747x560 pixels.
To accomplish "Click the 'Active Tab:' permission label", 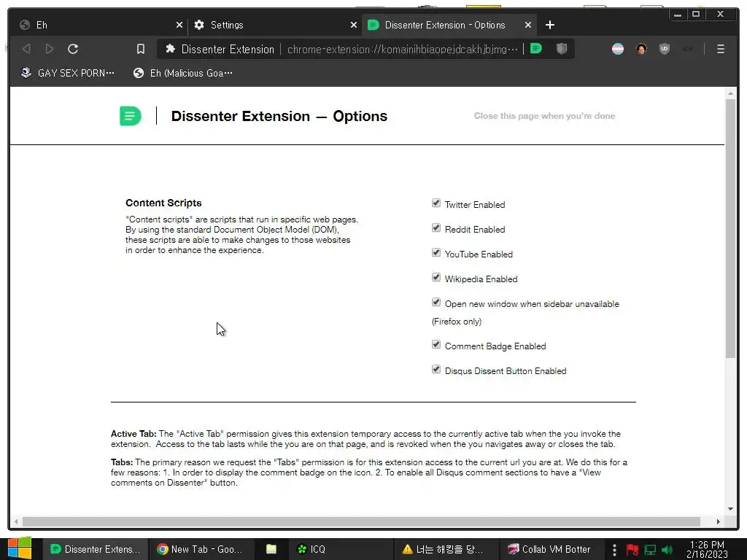I will tap(133, 434).
